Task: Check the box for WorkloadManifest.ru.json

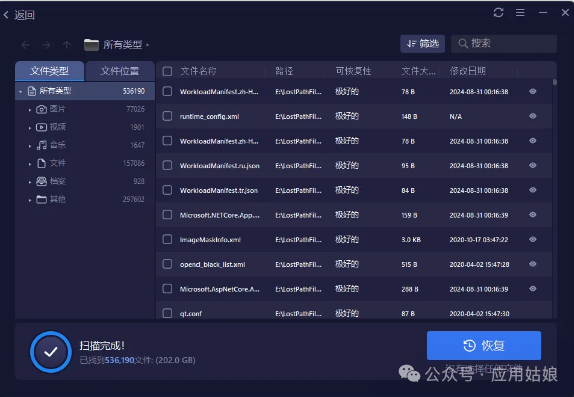Action: click(x=167, y=166)
